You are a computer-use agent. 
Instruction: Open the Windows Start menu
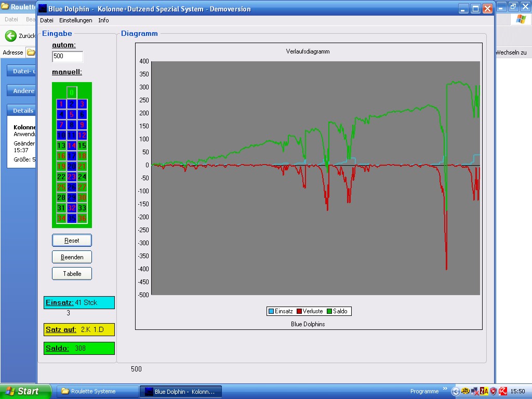[25, 392]
